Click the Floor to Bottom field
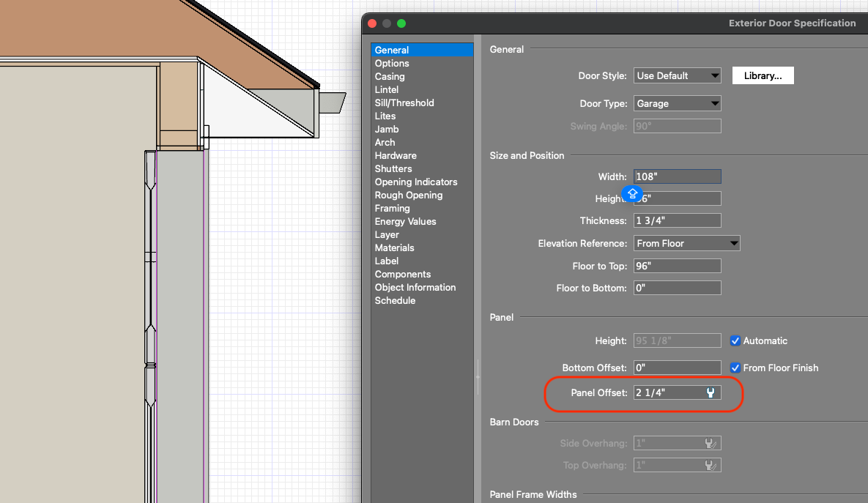This screenshot has height=503, width=868. [x=677, y=288]
